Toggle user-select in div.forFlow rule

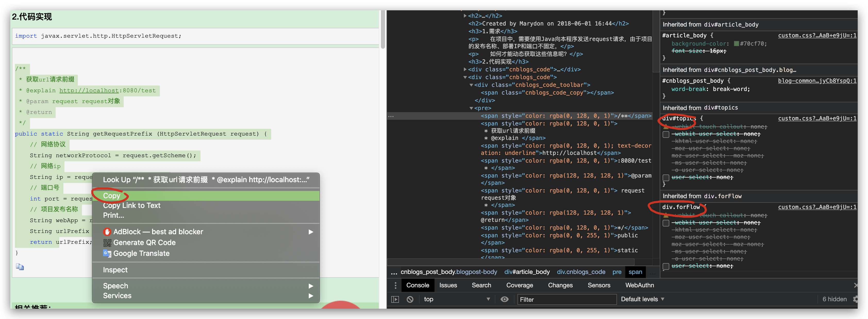(666, 266)
